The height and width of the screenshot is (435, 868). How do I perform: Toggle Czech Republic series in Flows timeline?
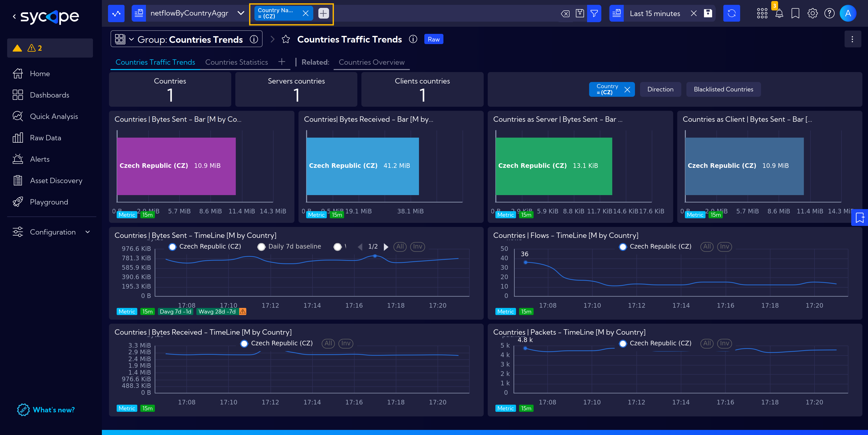coord(655,247)
